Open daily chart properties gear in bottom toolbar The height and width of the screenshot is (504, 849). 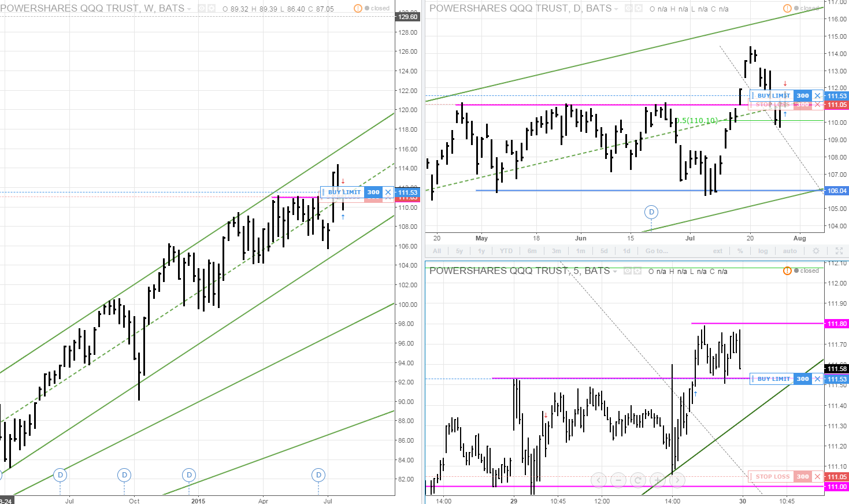(x=816, y=251)
